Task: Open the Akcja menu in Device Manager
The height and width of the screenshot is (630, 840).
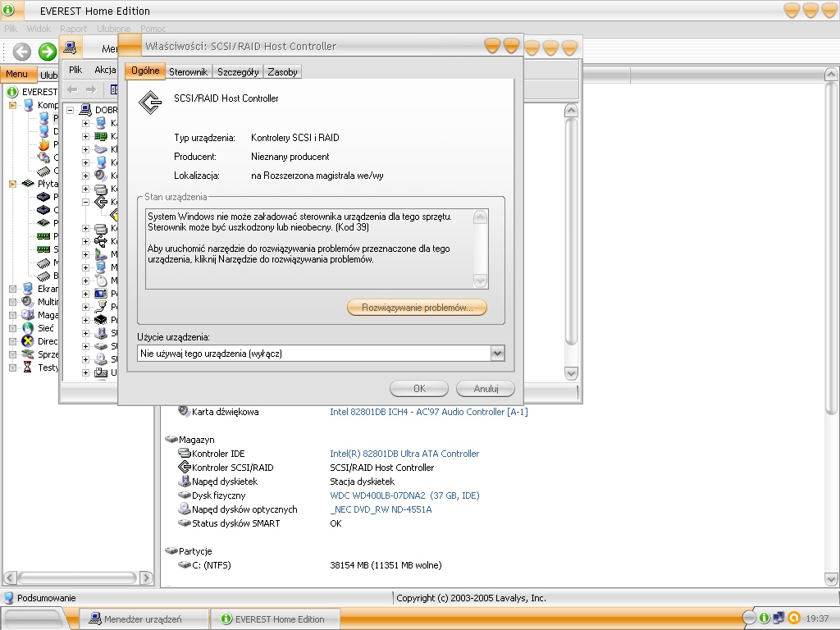Action: point(105,70)
